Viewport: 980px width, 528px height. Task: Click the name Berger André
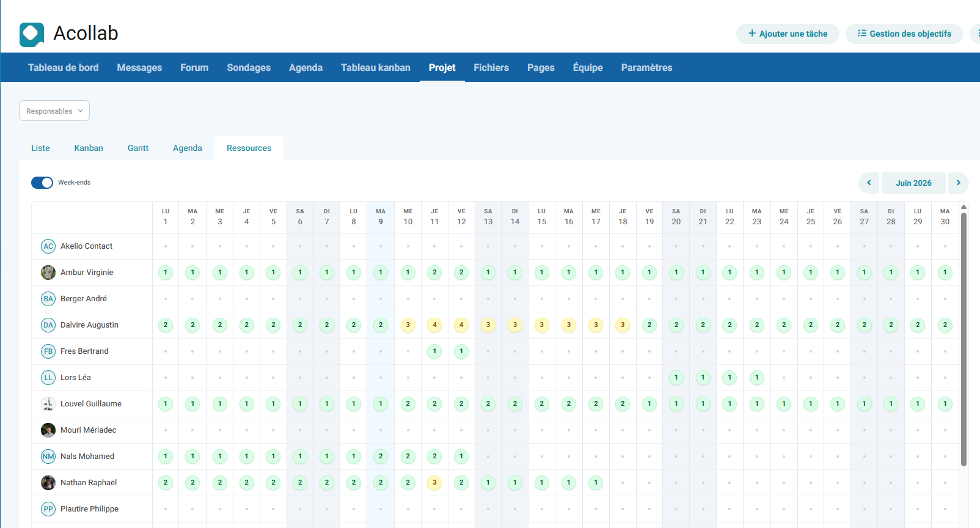(x=84, y=299)
